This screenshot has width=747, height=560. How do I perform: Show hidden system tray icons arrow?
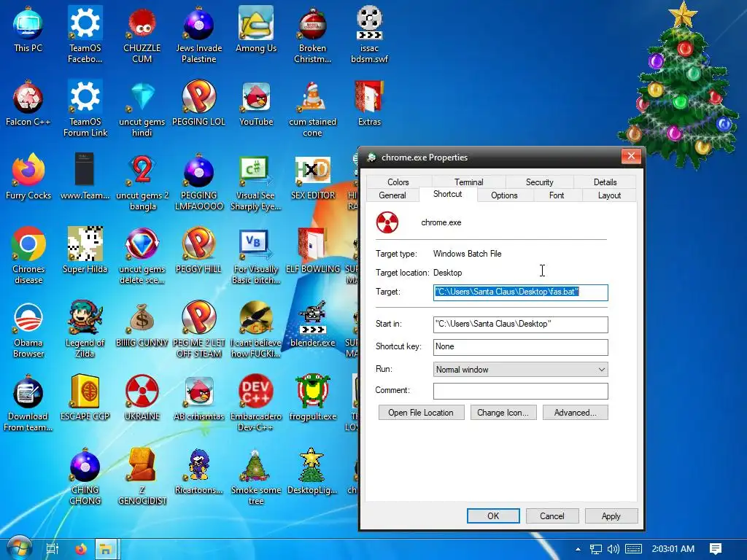578,549
